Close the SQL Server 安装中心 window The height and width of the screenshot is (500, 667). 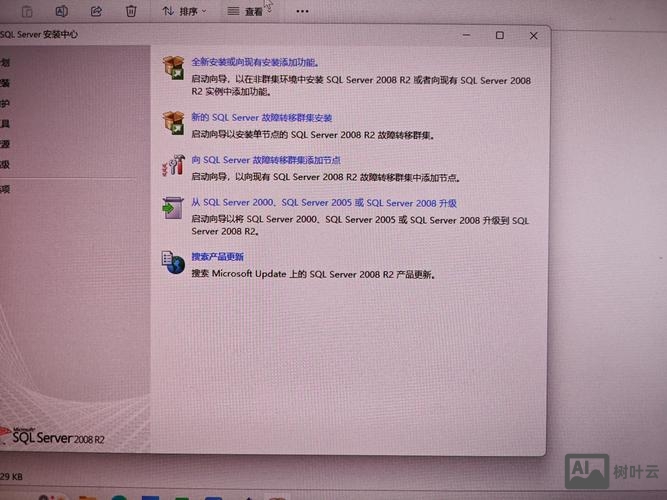tap(533, 36)
